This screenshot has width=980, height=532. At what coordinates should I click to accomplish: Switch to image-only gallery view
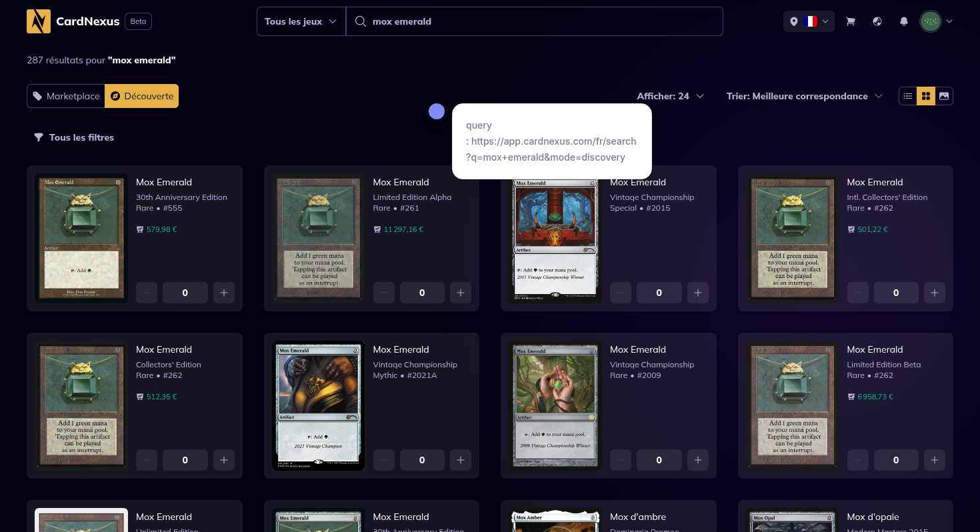[x=944, y=96]
